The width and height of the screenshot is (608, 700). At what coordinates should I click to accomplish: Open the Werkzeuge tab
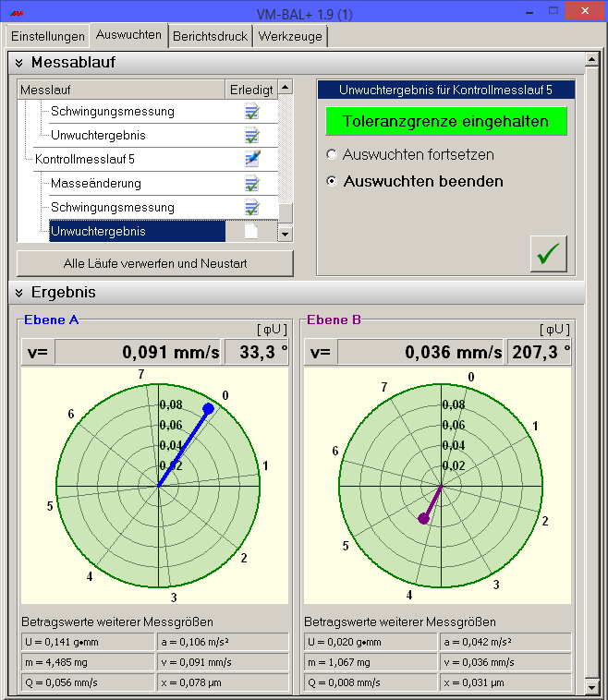click(x=291, y=36)
